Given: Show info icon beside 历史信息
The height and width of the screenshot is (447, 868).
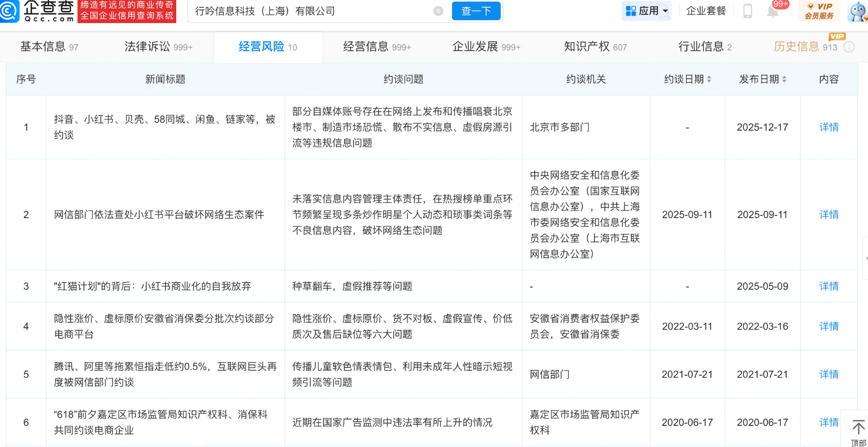Looking at the screenshot, I should (x=849, y=47).
